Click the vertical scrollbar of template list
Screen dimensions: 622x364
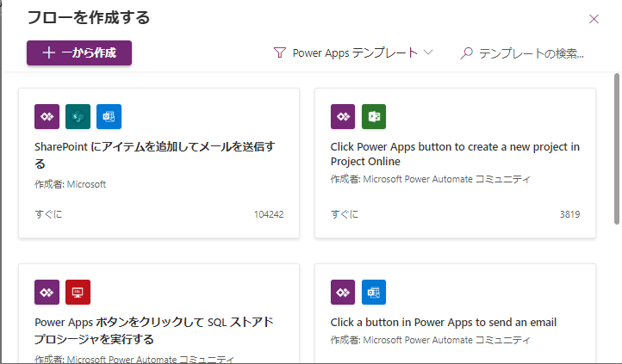(617, 149)
